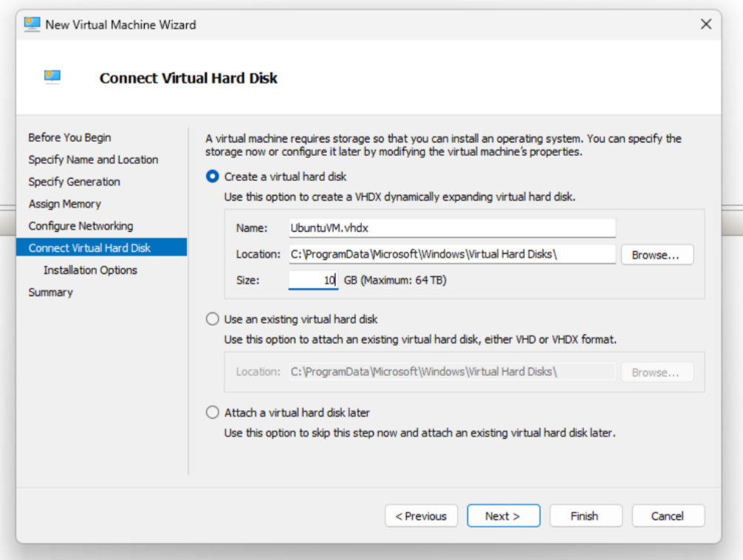Click the disabled Browse button for existing disk
743x560 pixels.
click(x=657, y=372)
